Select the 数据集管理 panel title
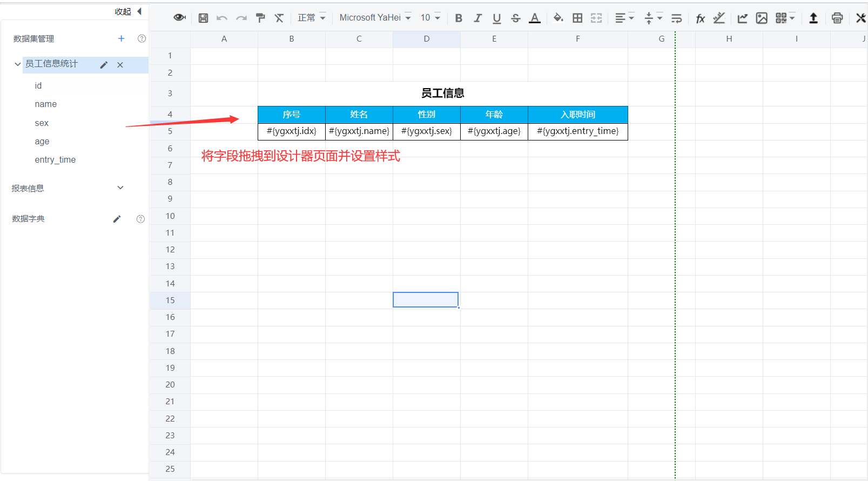This screenshot has height=481, width=868. tap(33, 39)
